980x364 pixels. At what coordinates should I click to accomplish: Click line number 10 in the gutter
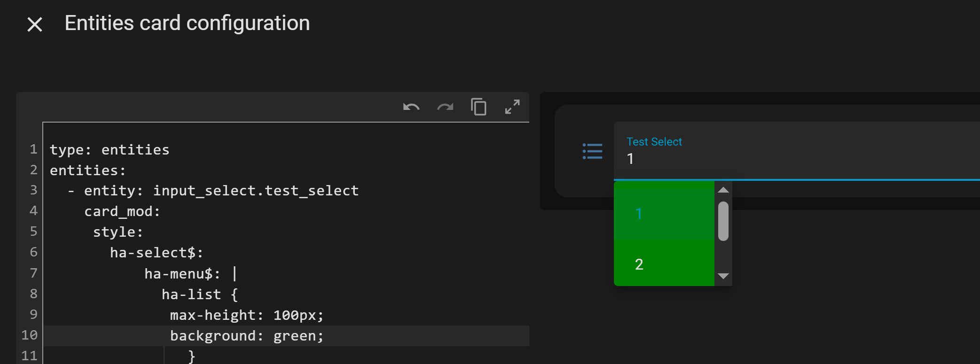point(29,335)
